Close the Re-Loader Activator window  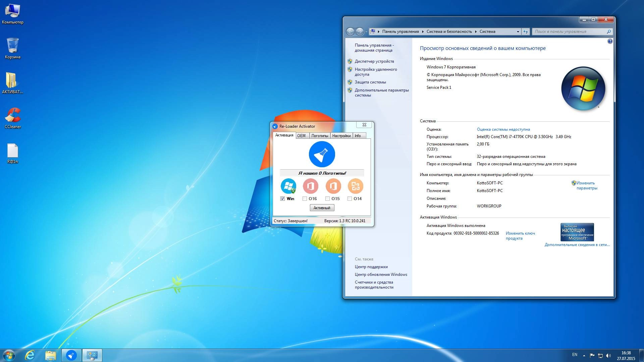pyautogui.click(x=364, y=125)
